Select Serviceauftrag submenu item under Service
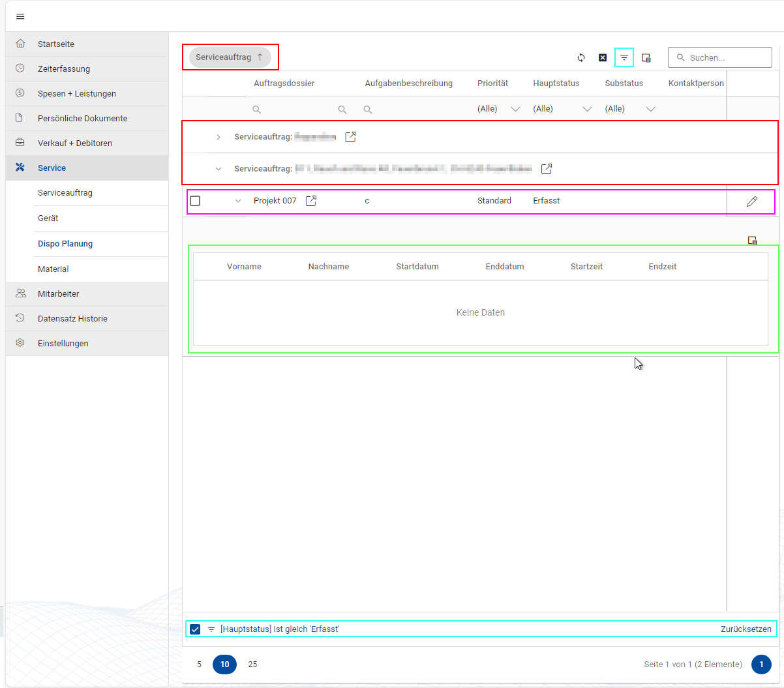Image resolution: width=784 pixels, height=688 pixels. pos(65,193)
